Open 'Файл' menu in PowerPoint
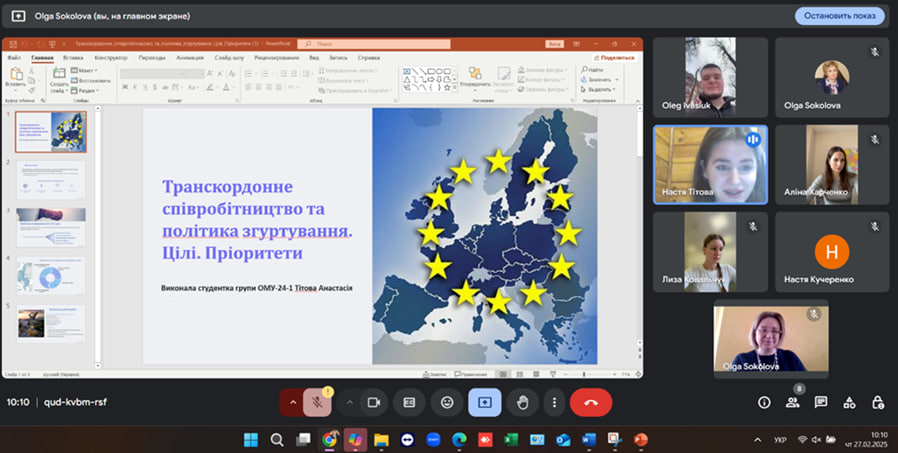Image resolution: width=898 pixels, height=453 pixels. 14,58
